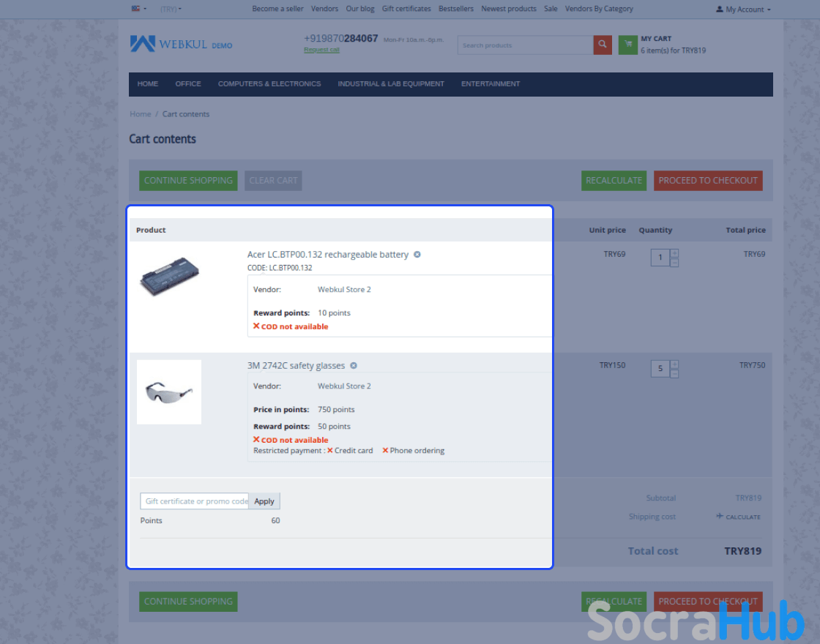The width and height of the screenshot is (820, 644).
Task: Open Computers & Electronics menu
Action: [269, 83]
